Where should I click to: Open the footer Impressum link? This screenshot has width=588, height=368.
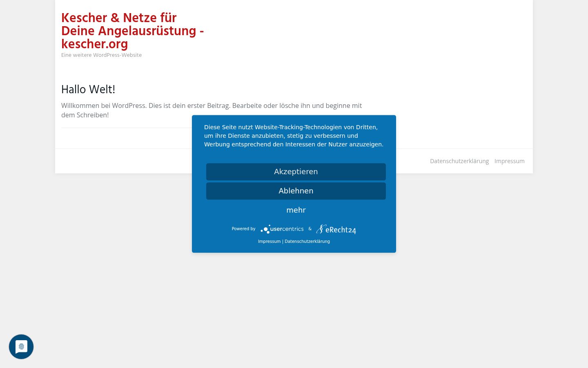click(x=510, y=161)
